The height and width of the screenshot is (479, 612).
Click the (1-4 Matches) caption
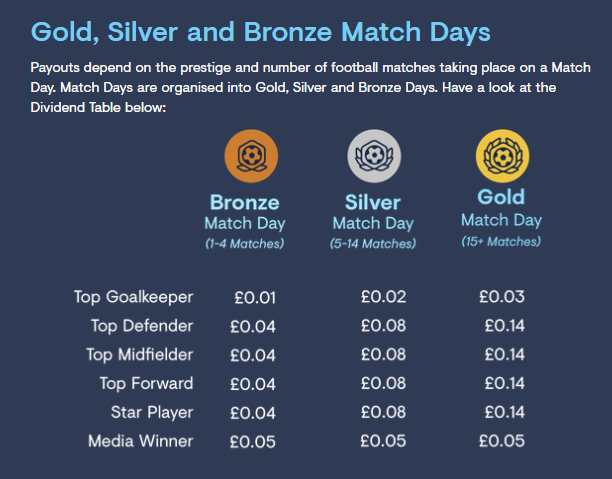coord(245,244)
